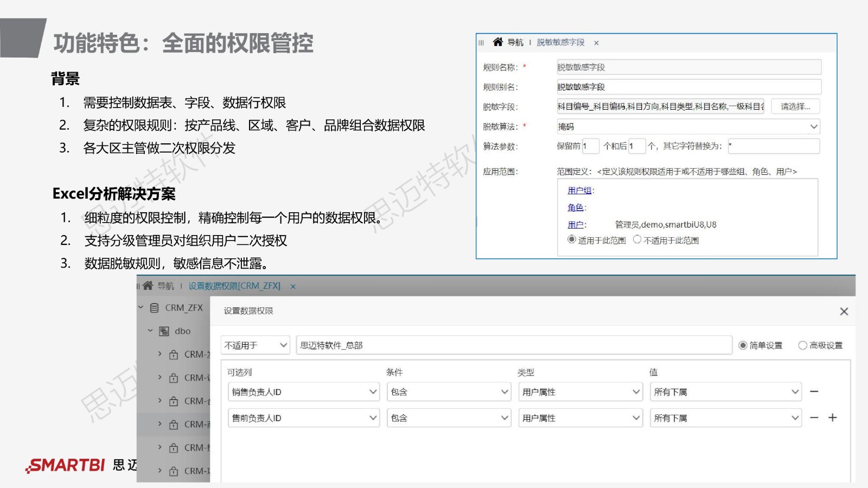
Task: Select the 适用于此范围 radio button
Action: click(571, 239)
